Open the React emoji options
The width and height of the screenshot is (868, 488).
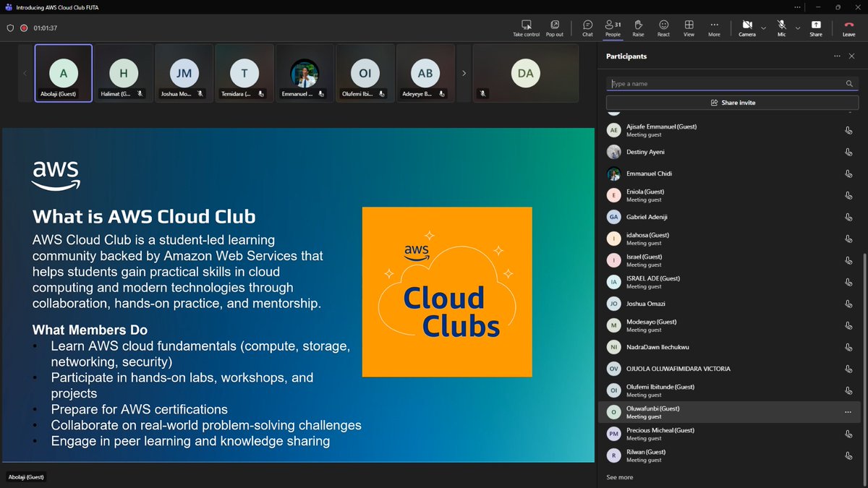663,28
